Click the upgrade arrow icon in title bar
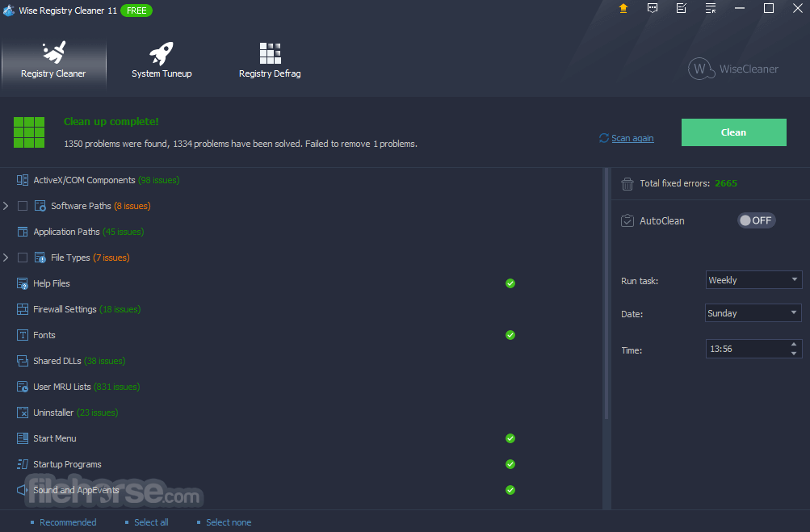Image resolution: width=810 pixels, height=532 pixels. pyautogui.click(x=623, y=8)
